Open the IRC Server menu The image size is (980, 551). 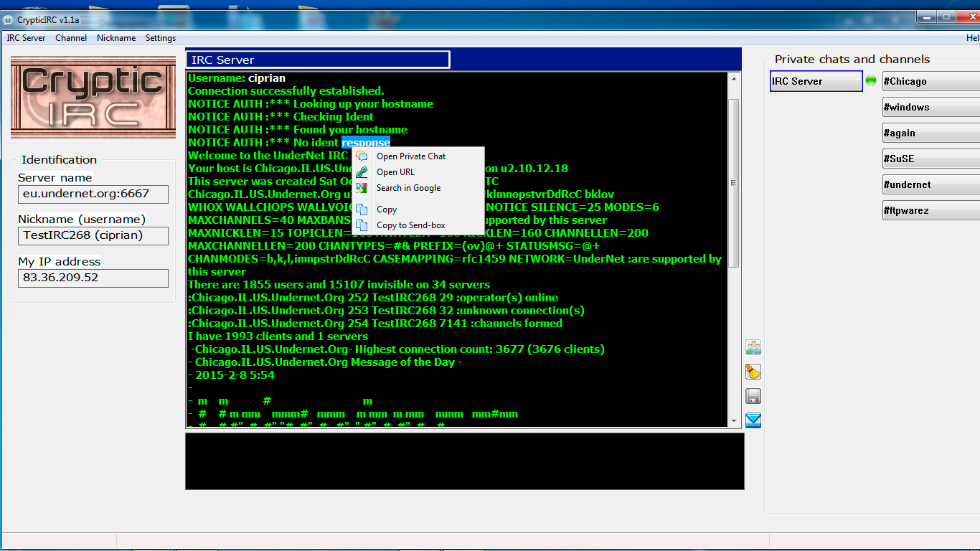point(26,38)
